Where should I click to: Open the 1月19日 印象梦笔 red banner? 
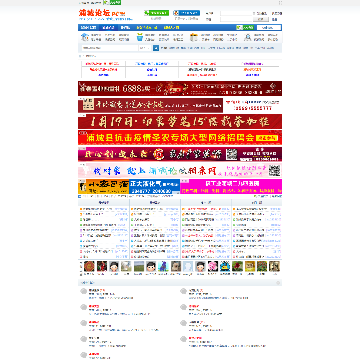(x=180, y=121)
